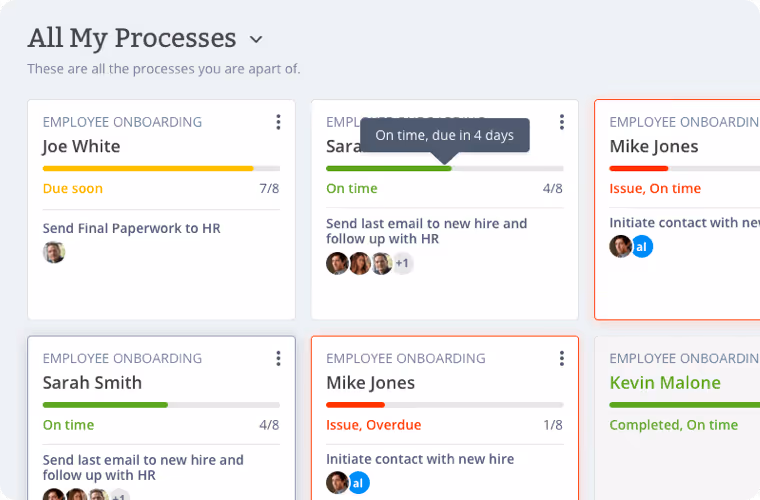Screen dimensions: 760x500
Task: Click the woman's photo avatar beside the +1 badge
Action: click(x=360, y=264)
